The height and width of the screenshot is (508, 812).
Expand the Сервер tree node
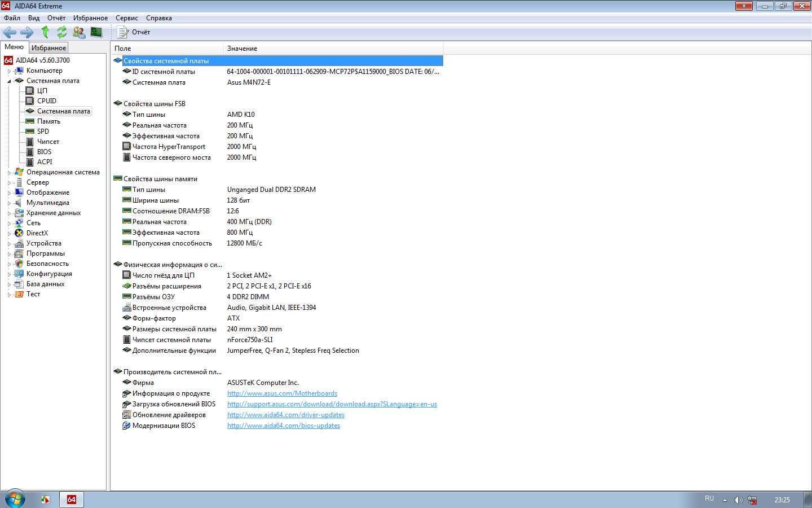coord(9,183)
